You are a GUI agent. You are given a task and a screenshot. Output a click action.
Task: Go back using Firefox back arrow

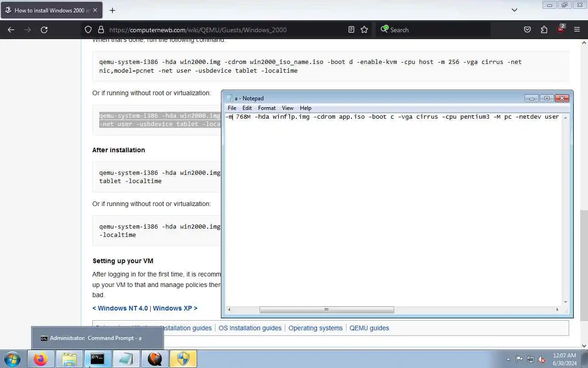11,29
